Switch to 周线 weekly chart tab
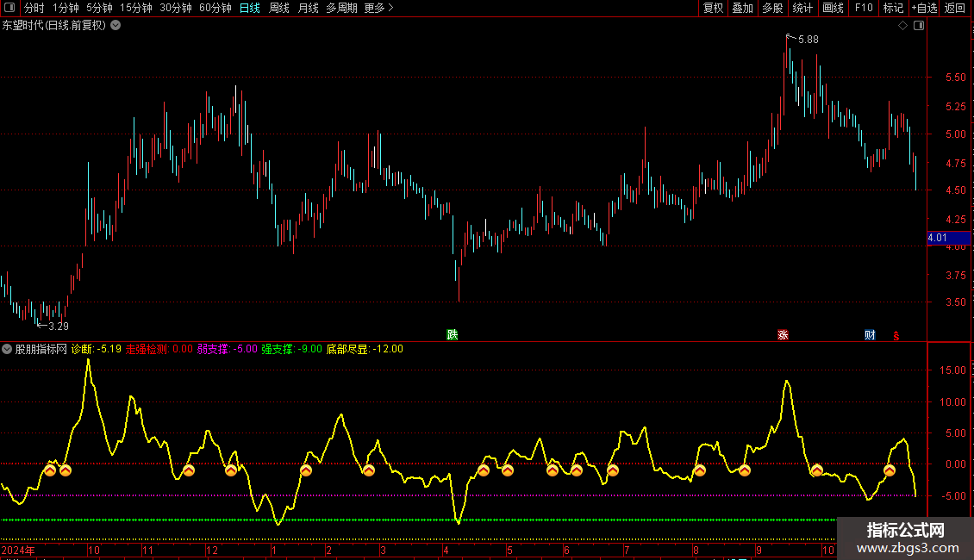The width and height of the screenshot is (974, 560). coord(278,8)
